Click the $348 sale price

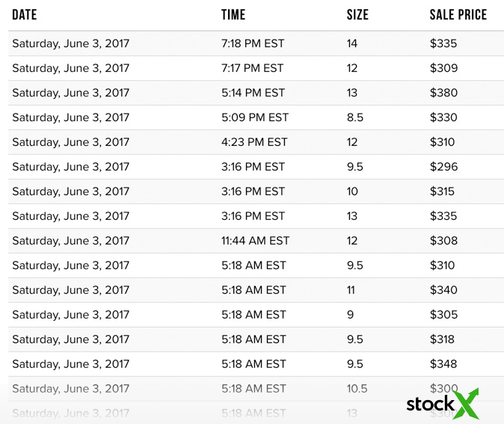[x=443, y=364]
